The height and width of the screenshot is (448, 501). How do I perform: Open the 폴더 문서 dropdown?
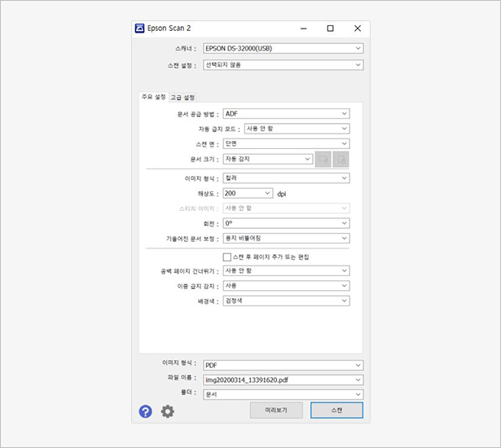coord(283,394)
